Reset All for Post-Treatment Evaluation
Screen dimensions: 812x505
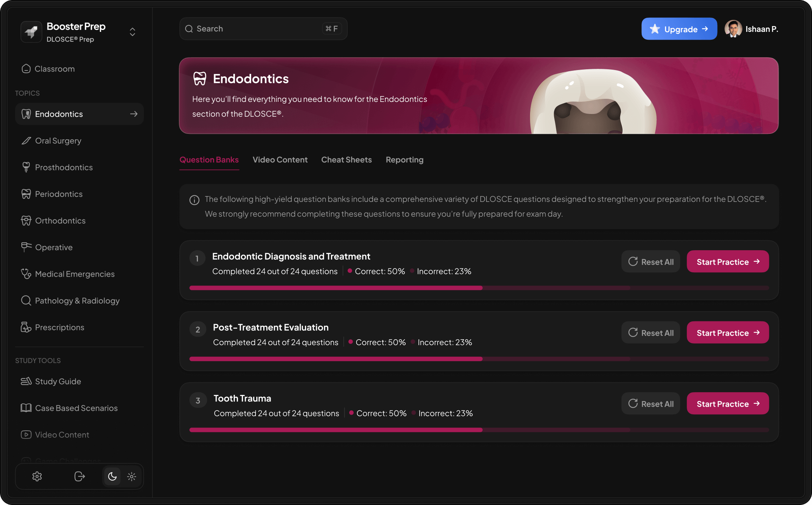(x=651, y=333)
